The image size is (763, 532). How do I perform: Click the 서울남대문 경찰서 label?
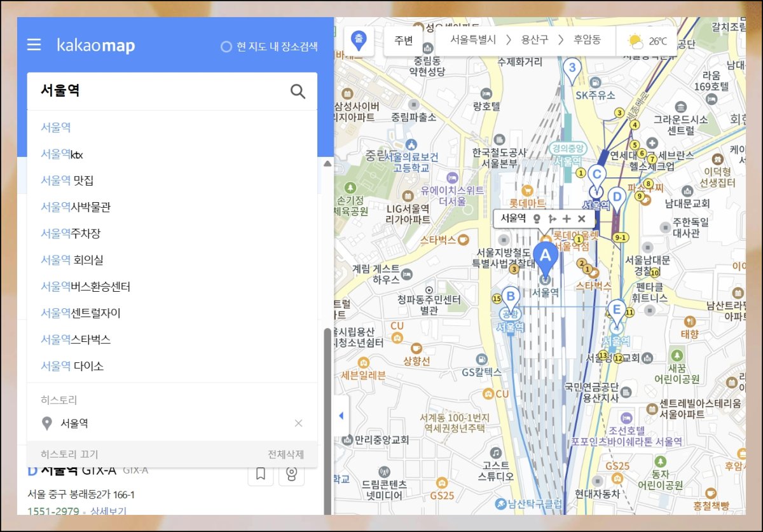[x=647, y=266]
